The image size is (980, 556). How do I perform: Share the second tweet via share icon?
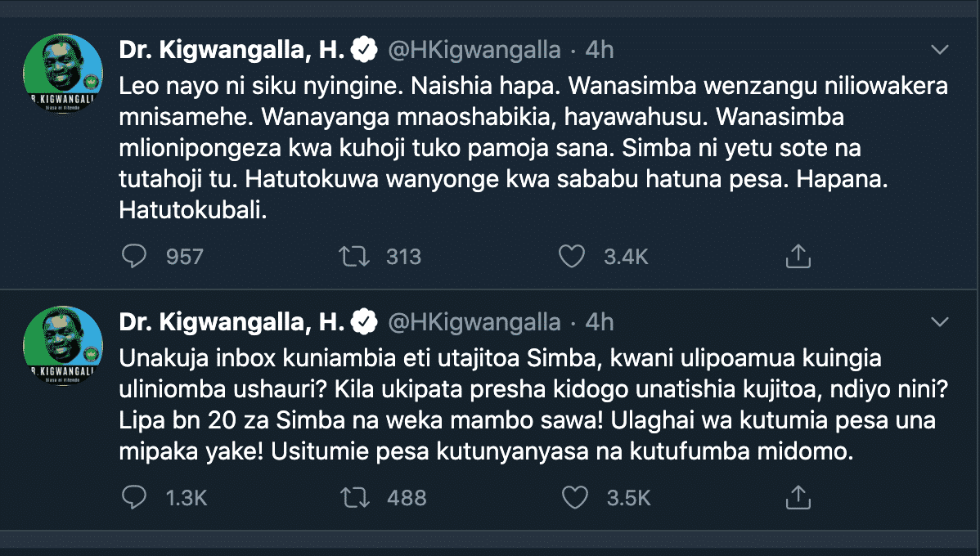(798, 497)
